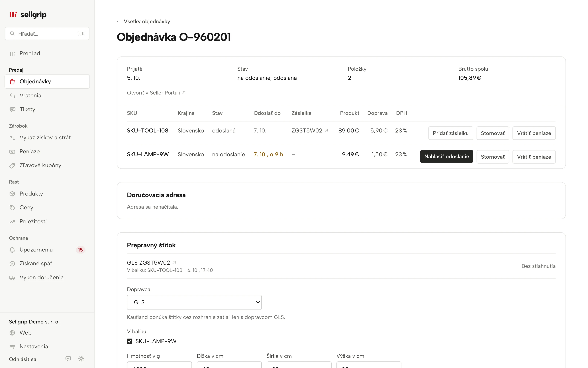This screenshot has height=368, width=588.
Task: Open Prehľad via its bars icon
Action: click(x=12, y=54)
